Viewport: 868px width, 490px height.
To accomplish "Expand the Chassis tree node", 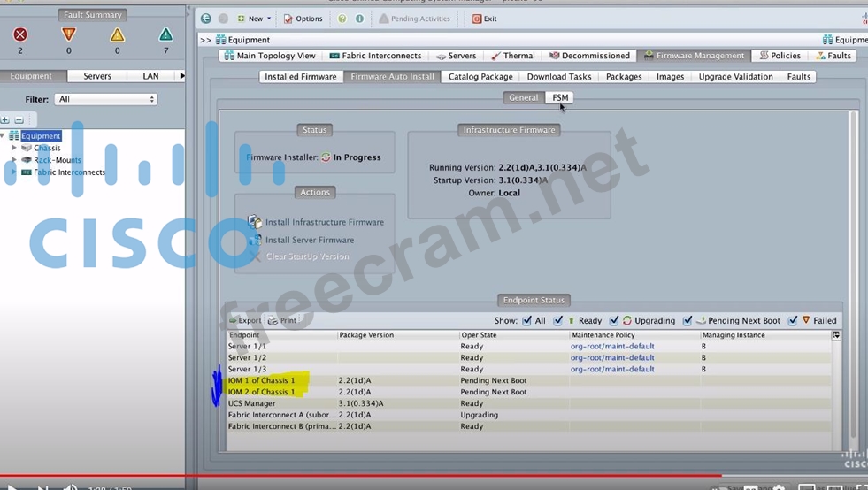I will pyautogui.click(x=14, y=148).
